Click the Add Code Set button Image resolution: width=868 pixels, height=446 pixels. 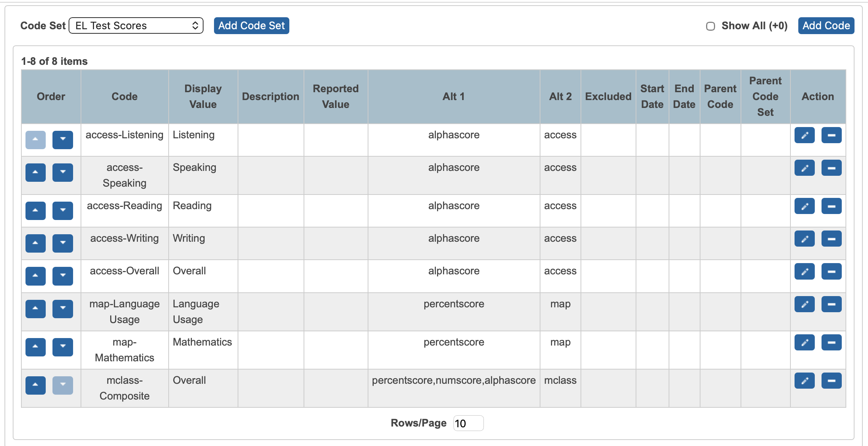251,25
